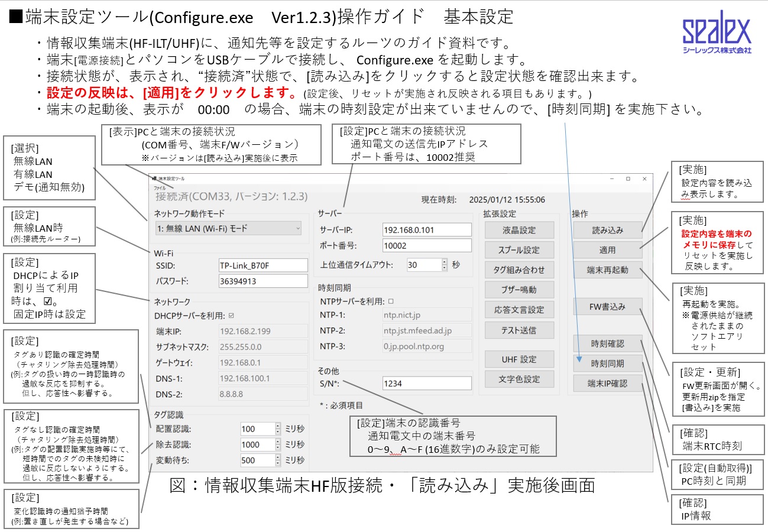
Task: Restart the device with 端末再起動
Action: pos(607,270)
